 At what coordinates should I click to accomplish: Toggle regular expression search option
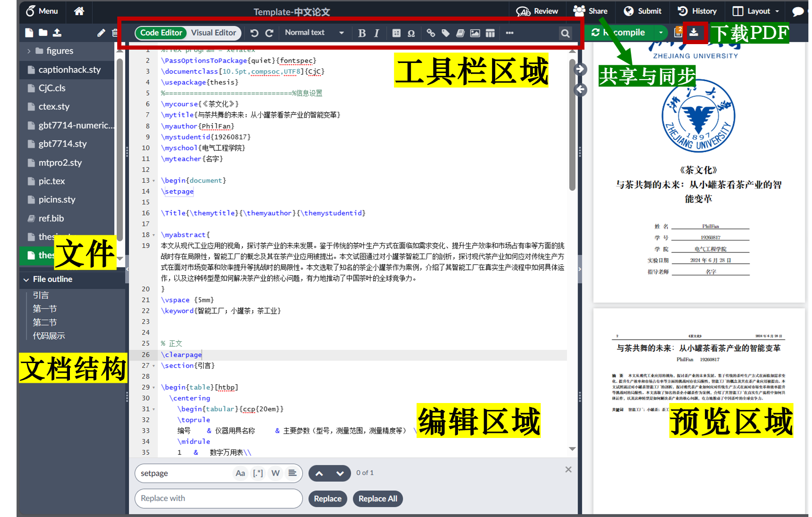click(x=258, y=473)
